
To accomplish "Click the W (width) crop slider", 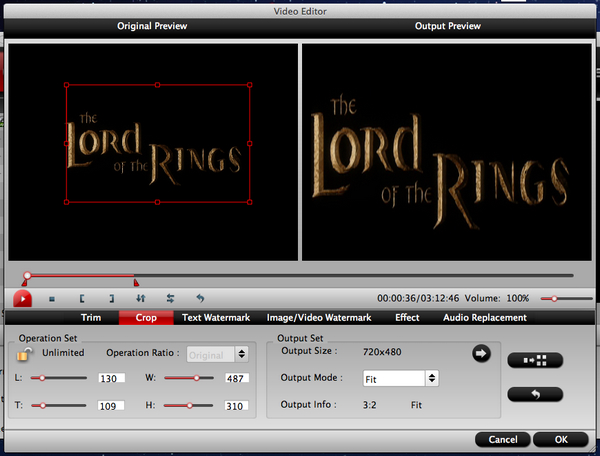I will point(189,378).
